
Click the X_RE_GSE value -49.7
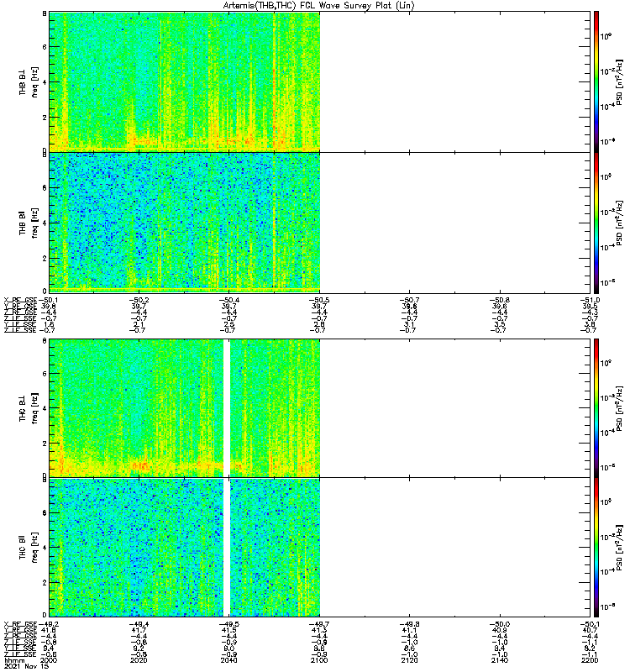319,624
